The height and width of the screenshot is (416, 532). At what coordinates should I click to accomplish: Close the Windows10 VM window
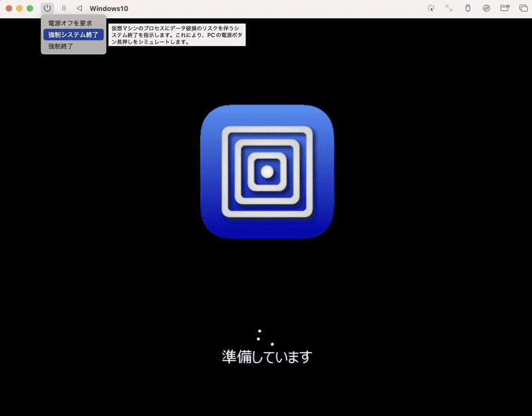[x=9, y=8]
